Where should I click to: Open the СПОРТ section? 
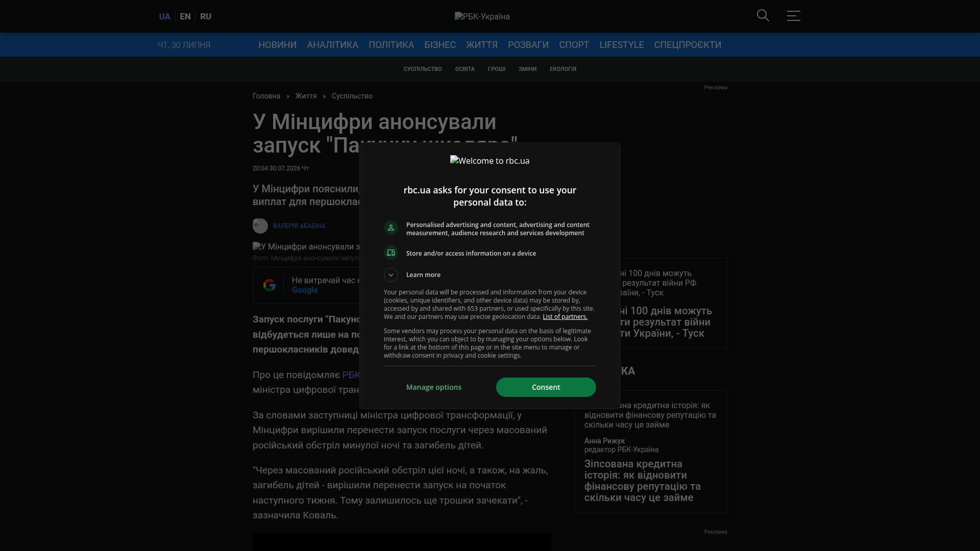(x=574, y=45)
